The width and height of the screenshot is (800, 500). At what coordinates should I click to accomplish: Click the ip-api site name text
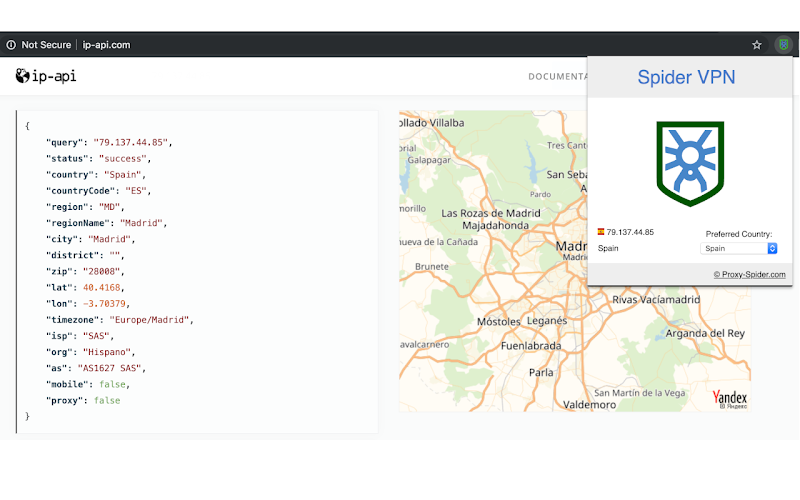pyautogui.click(x=54, y=77)
